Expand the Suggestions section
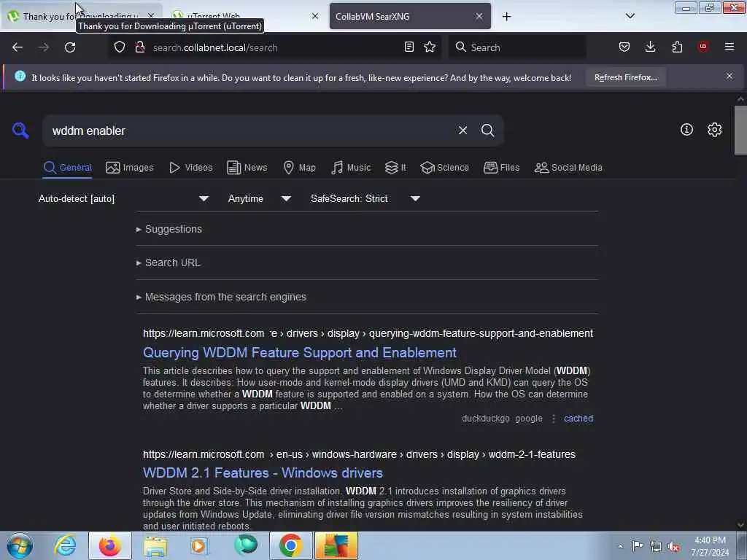747x560 pixels. click(x=169, y=229)
